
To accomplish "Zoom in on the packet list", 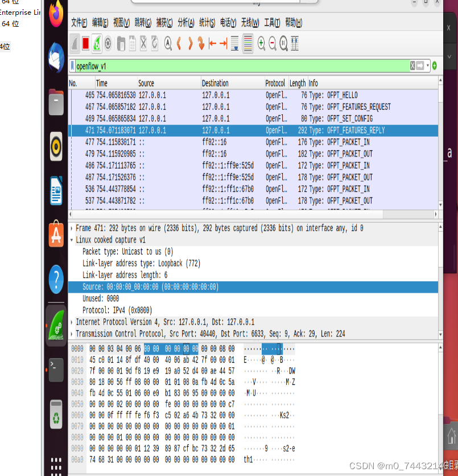I will pos(261,43).
